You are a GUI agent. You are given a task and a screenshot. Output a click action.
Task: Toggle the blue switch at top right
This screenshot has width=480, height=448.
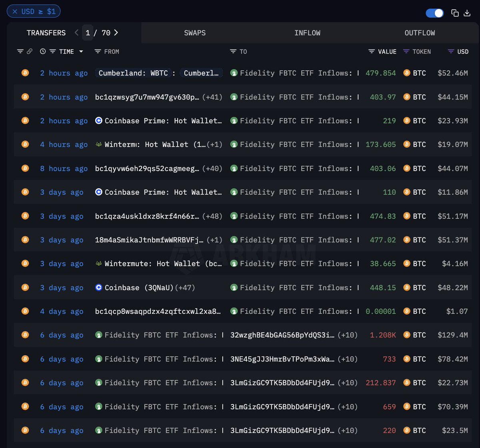(x=435, y=13)
